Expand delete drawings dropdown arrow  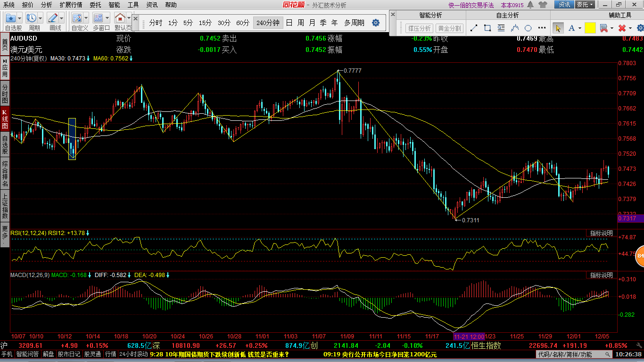coord(630,28)
